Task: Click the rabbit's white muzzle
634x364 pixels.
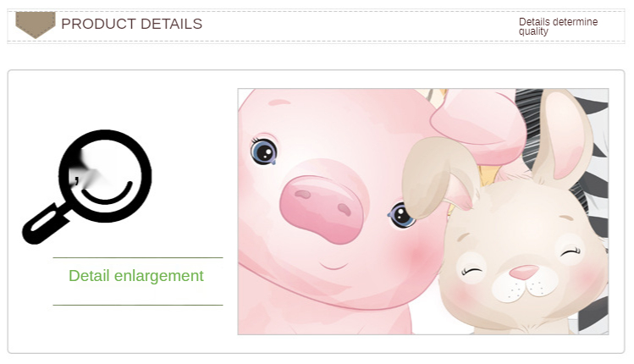Action: [525, 285]
